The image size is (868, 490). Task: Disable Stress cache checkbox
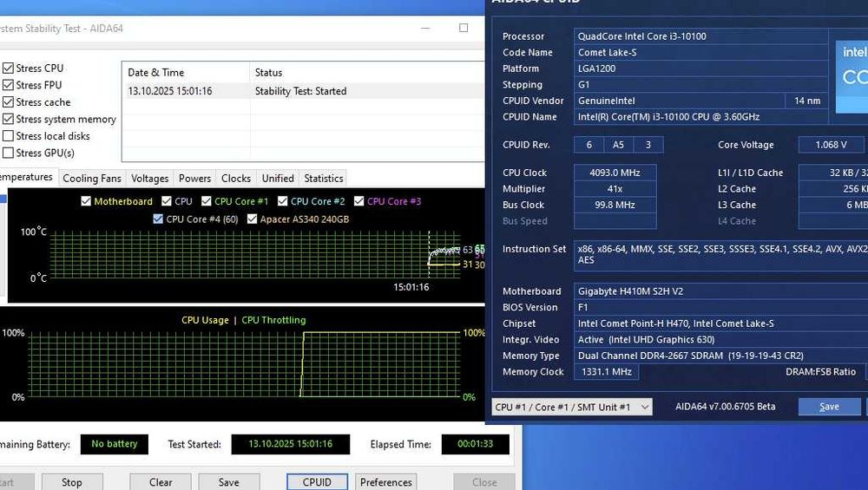point(8,102)
